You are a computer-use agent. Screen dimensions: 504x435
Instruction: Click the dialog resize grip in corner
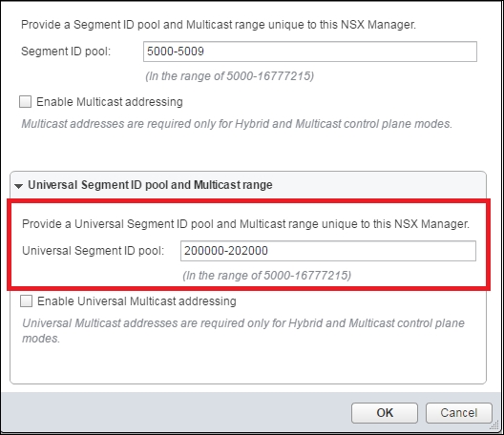(495, 426)
